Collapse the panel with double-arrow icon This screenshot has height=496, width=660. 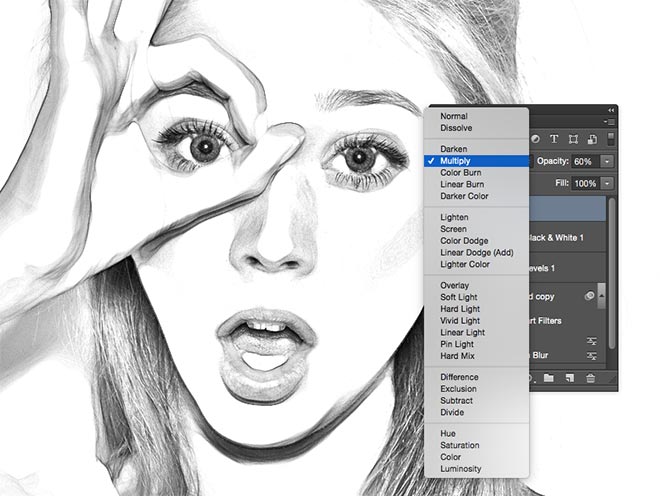click(611, 109)
